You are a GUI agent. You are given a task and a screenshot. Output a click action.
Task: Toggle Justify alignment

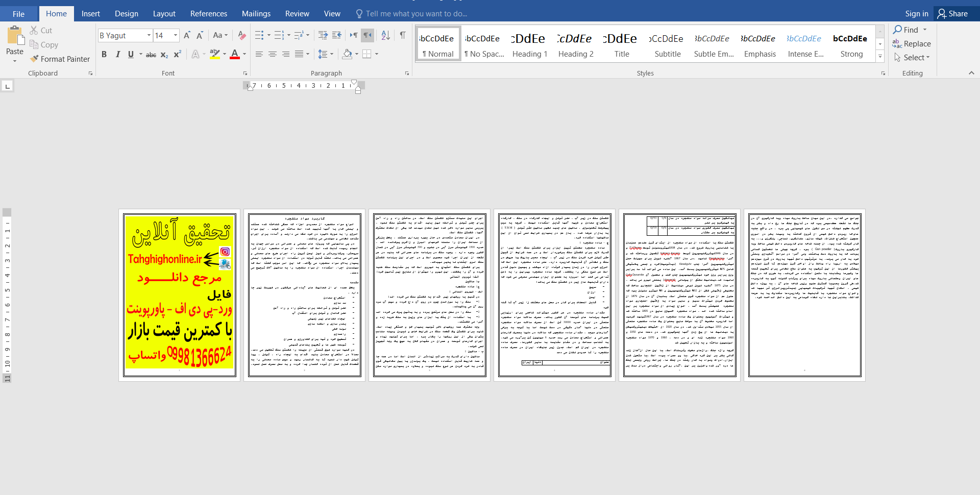(299, 54)
